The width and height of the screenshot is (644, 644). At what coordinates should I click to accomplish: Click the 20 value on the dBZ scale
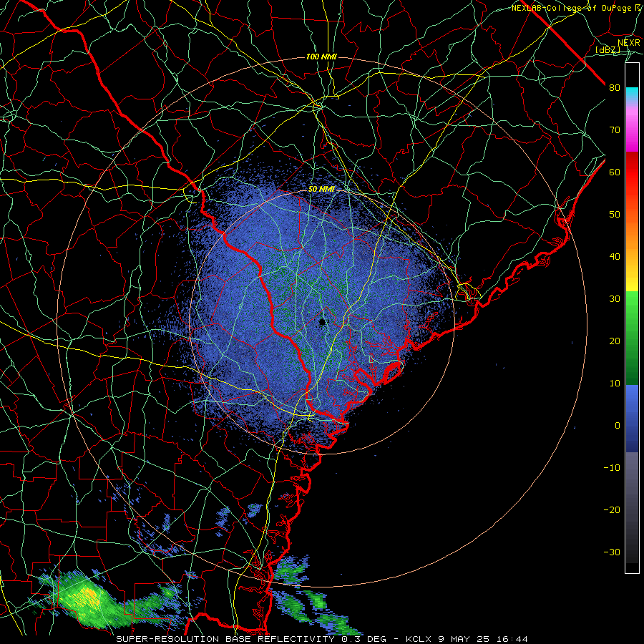615,341
